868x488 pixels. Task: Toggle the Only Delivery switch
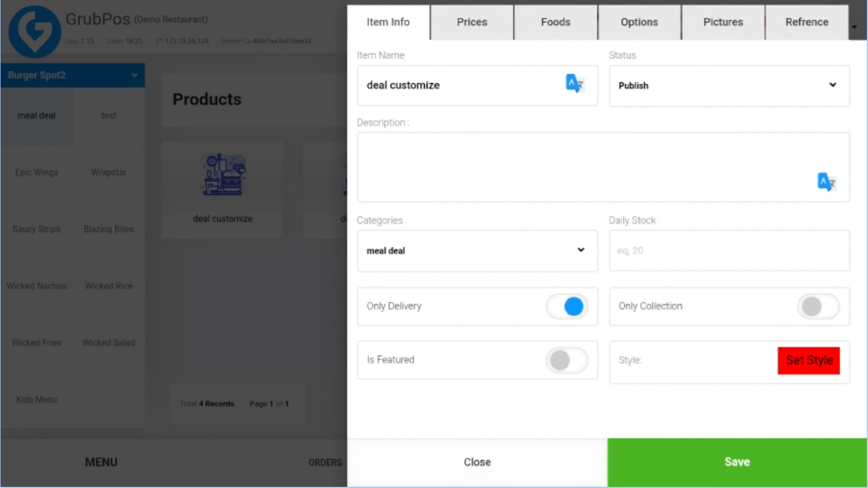567,306
